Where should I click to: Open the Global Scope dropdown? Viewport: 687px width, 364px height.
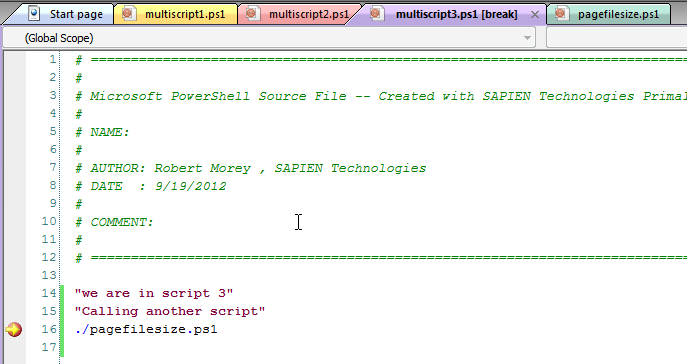(269, 38)
